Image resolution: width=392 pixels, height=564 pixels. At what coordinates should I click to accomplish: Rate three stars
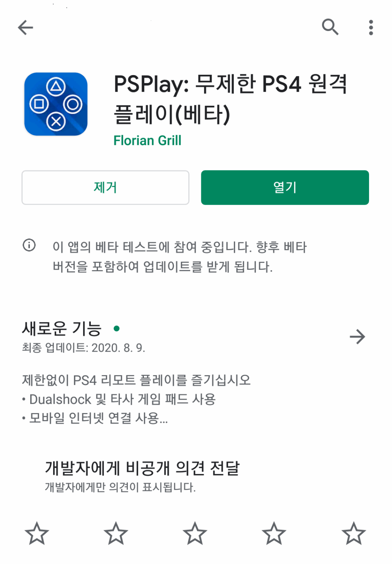click(195, 533)
